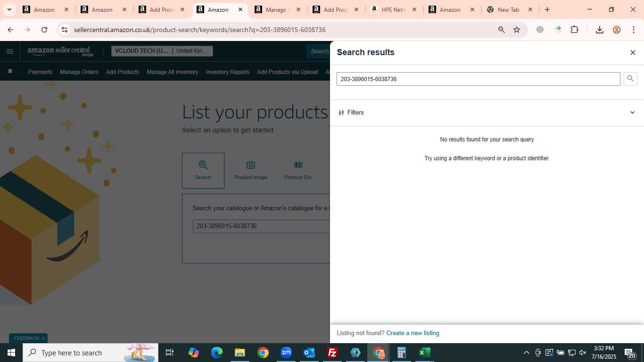644x362 pixels.
Task: Open the Chrome Extensions puzzle icon
Action: click(x=574, y=30)
